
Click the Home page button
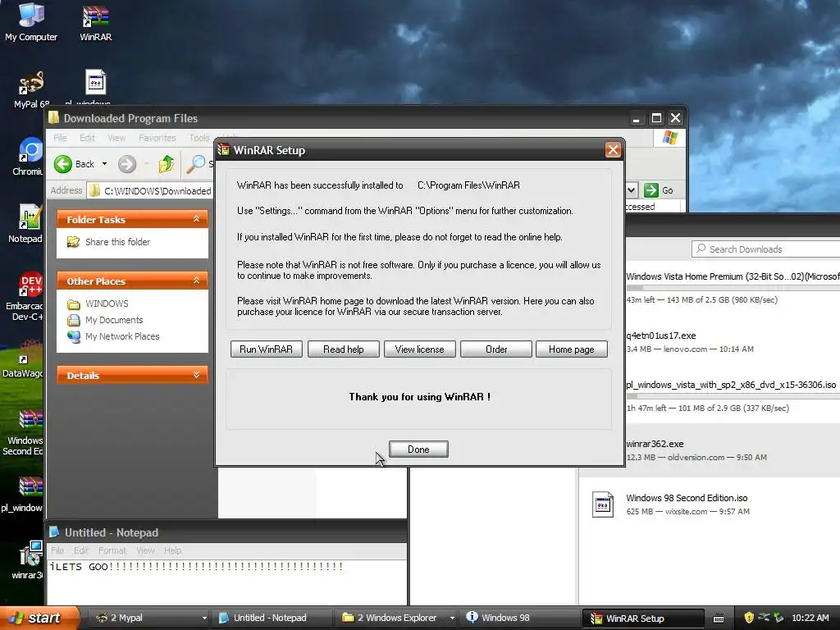tap(572, 349)
